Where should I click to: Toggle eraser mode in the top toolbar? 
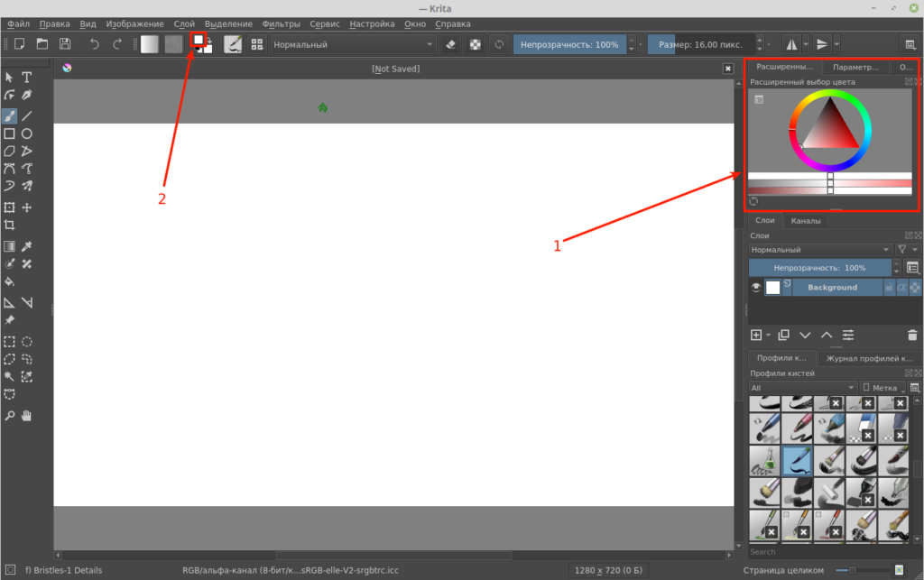click(452, 44)
